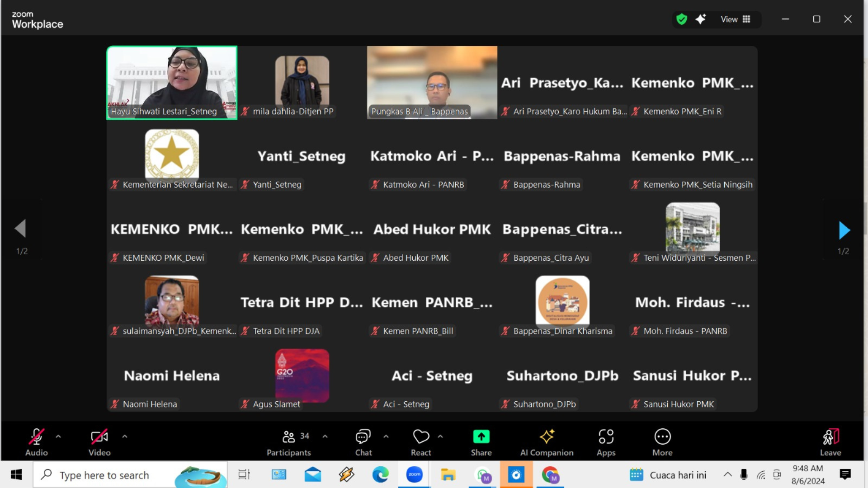Open AI Companion
The height and width of the screenshot is (488, 868).
[547, 442]
